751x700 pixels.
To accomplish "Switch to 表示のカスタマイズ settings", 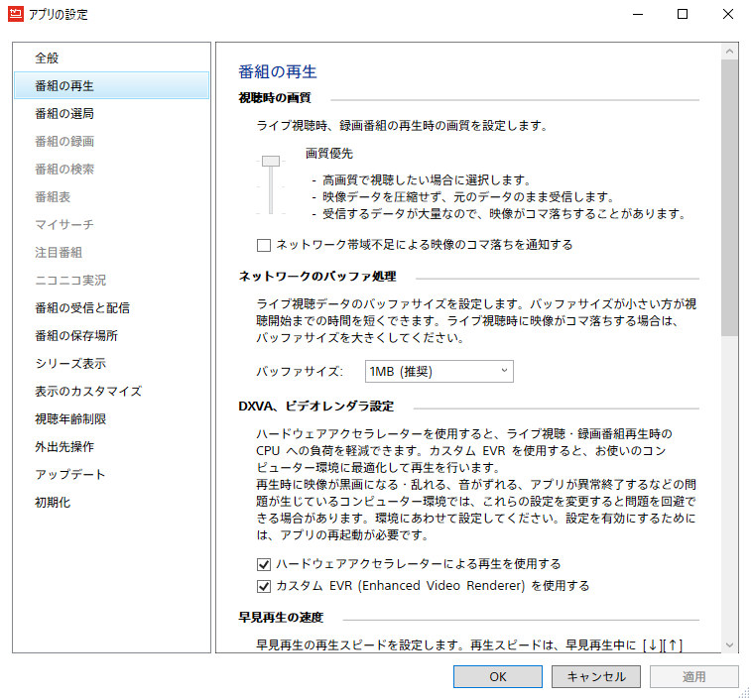I will (x=87, y=392).
